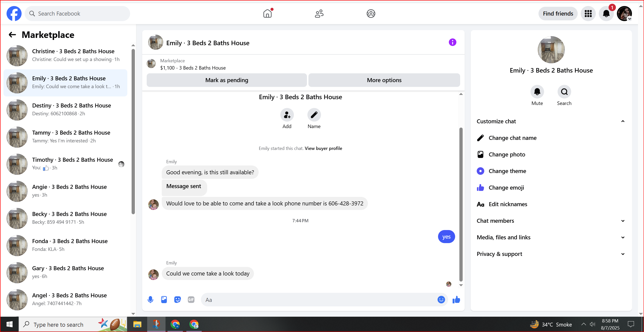Open Becky's conversation
644x332 pixels.
(x=66, y=218)
